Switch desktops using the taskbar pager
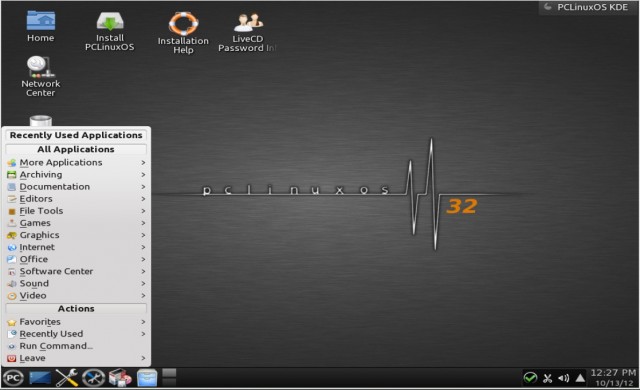640x390 pixels. [x=169, y=377]
